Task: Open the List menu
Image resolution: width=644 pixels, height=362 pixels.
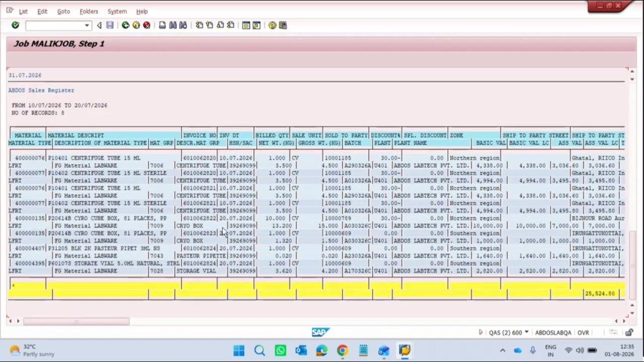Action: [23, 11]
